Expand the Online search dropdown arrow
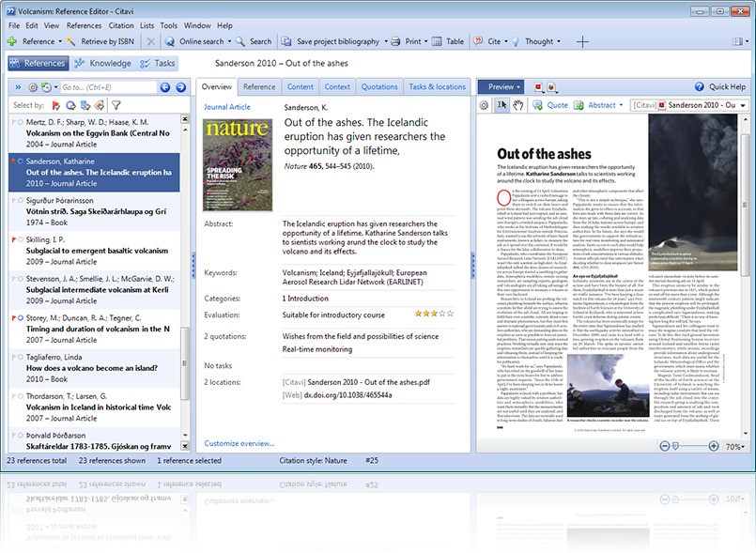Viewport: 756px width, 553px height. click(229, 41)
